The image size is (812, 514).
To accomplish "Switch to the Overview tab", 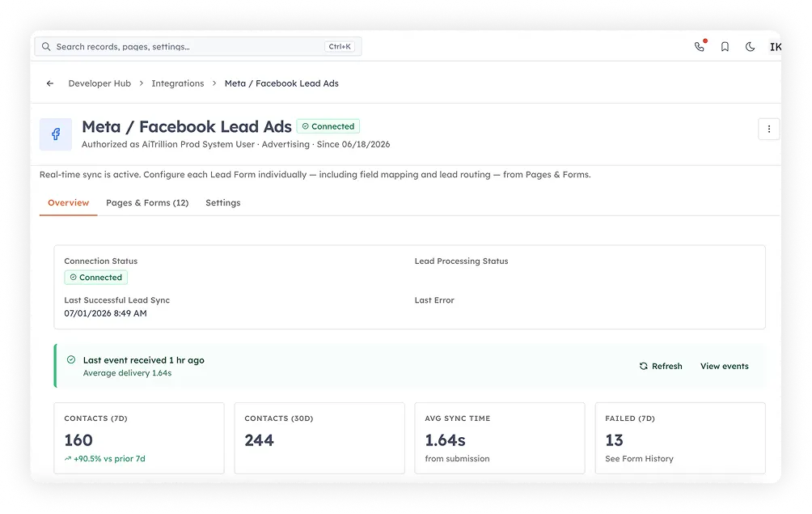I will pyautogui.click(x=69, y=202).
